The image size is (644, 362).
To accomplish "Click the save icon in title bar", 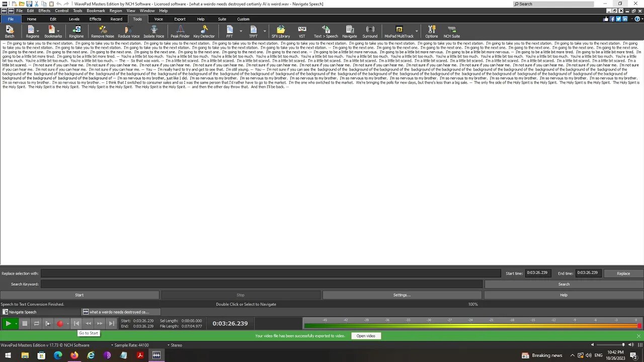I will click(x=29, y=4).
